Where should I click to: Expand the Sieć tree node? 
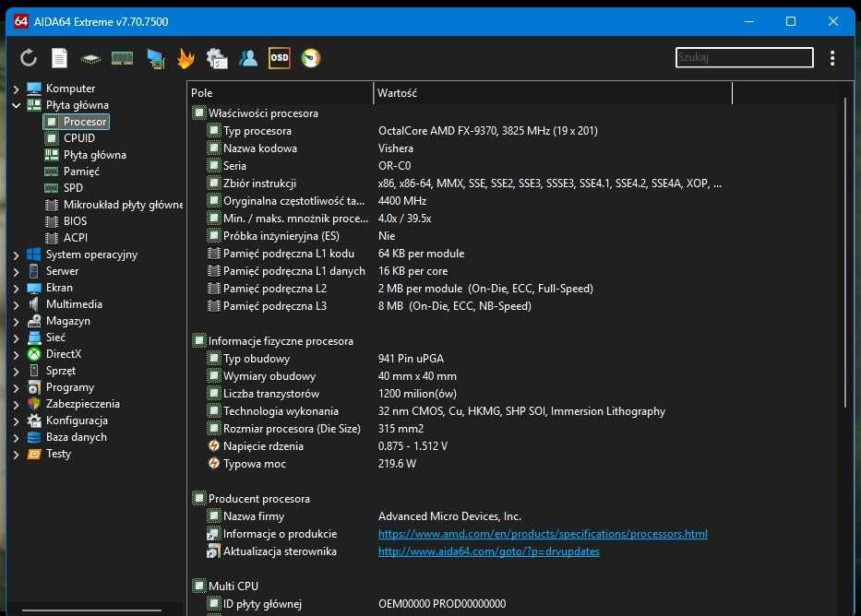coord(16,338)
